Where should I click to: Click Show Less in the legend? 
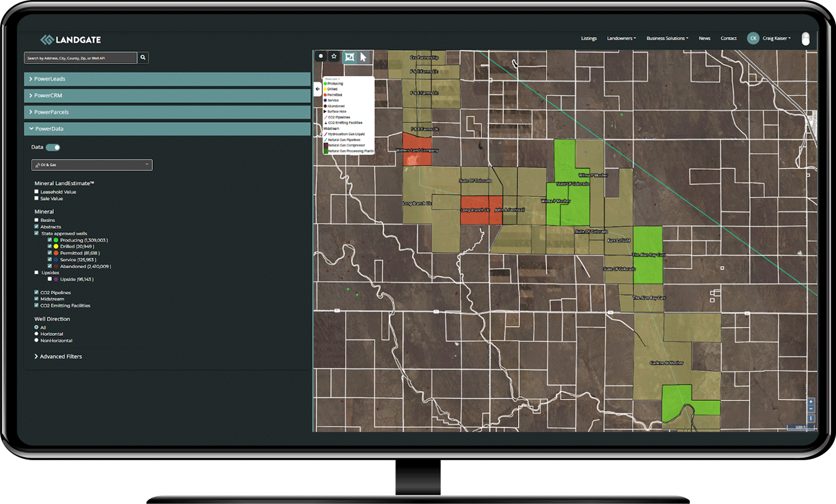[332, 79]
